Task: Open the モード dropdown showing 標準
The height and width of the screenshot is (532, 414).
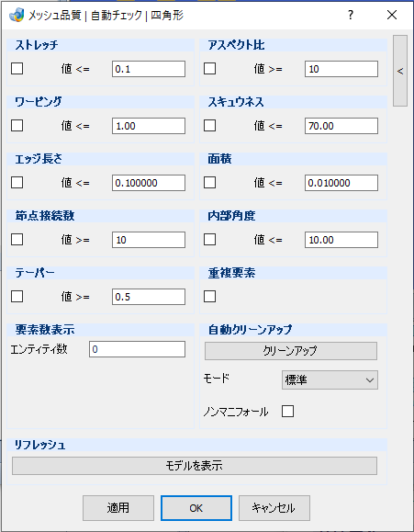Action: click(330, 379)
